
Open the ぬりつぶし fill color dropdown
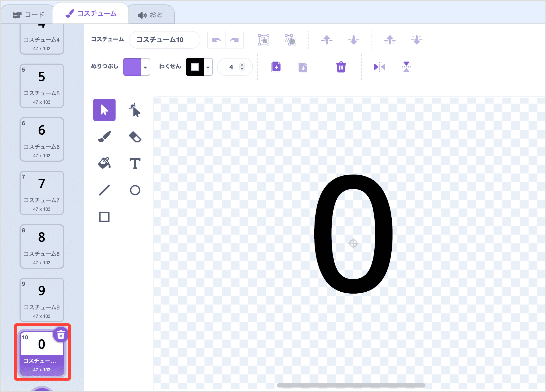pyautogui.click(x=145, y=67)
